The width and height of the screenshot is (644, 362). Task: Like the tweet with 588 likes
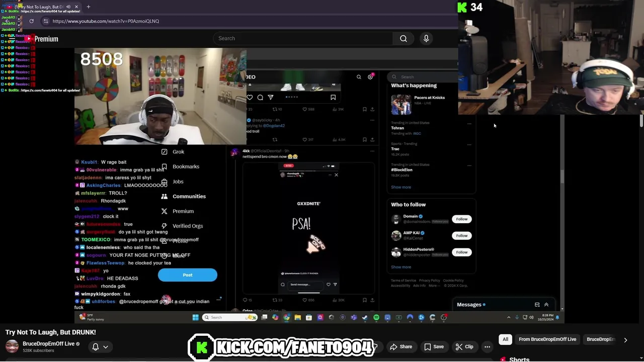308,109
